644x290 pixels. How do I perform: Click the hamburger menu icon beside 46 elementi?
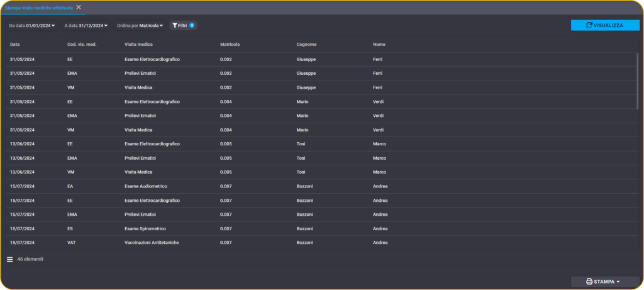click(10, 260)
